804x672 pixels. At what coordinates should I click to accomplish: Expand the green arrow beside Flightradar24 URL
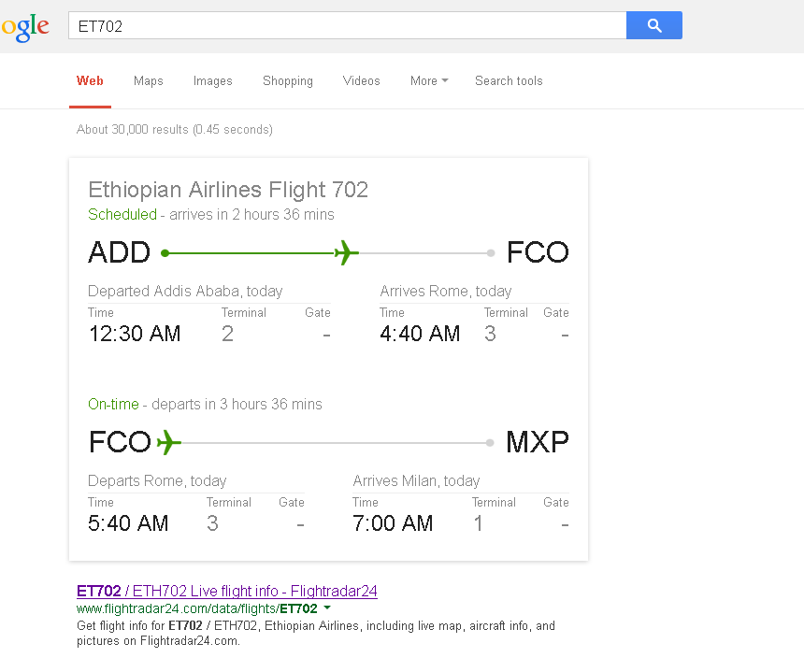[x=327, y=608]
